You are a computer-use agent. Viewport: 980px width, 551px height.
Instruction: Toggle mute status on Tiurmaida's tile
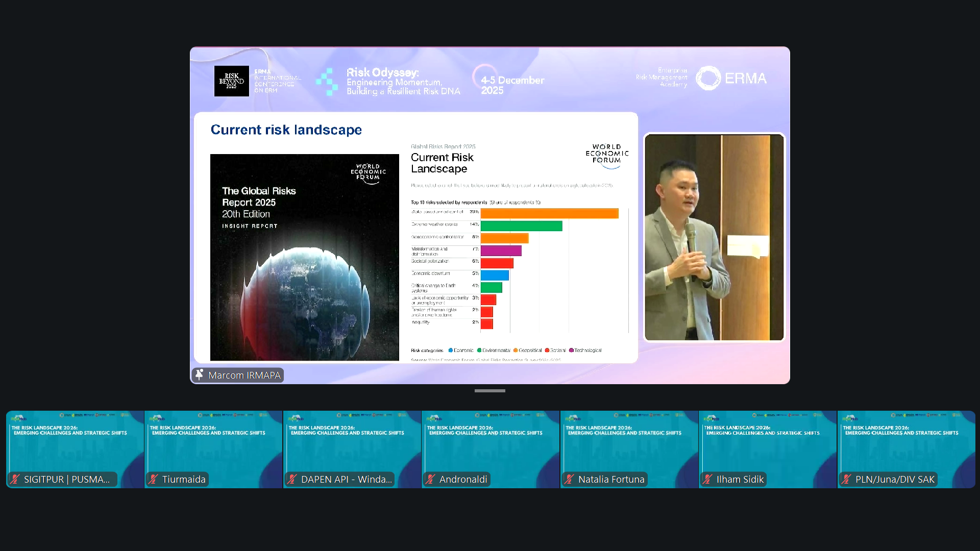click(x=152, y=479)
